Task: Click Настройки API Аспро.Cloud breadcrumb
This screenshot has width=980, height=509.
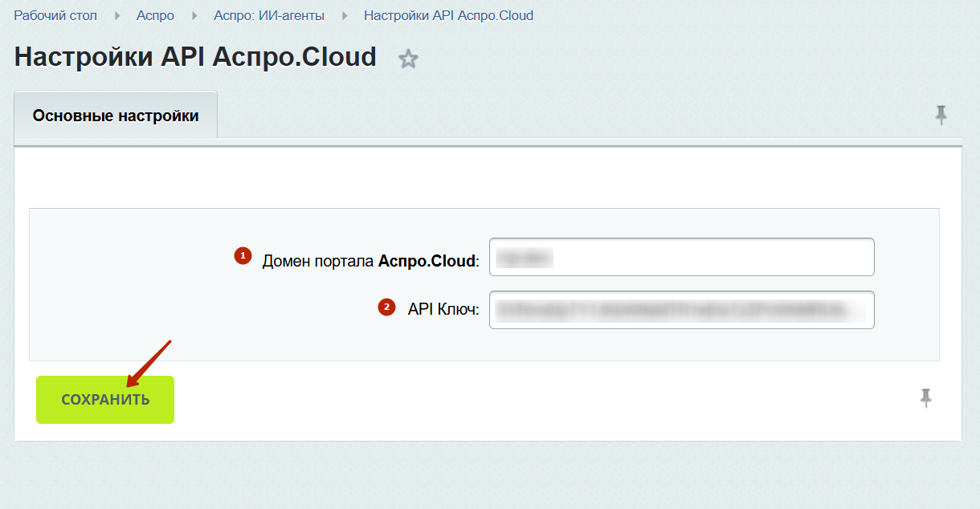Action: pyautogui.click(x=448, y=15)
